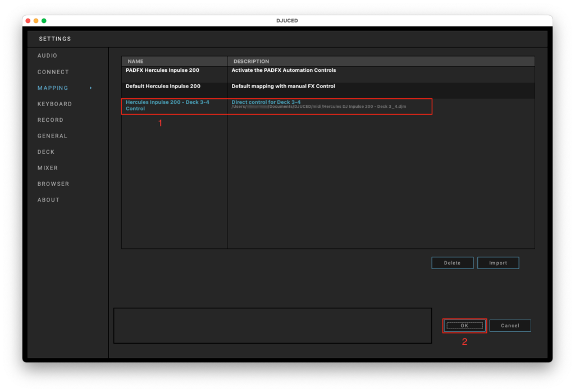The image size is (575, 392).
Task: Click the Import mapping button
Action: [498, 263]
